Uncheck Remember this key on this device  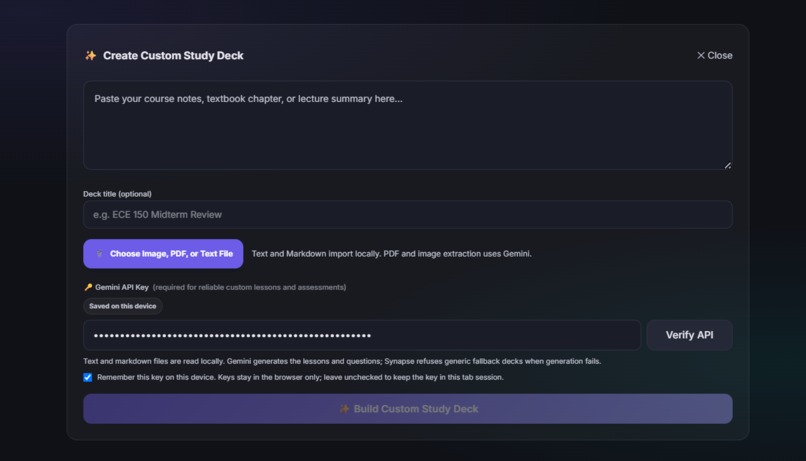coord(88,377)
